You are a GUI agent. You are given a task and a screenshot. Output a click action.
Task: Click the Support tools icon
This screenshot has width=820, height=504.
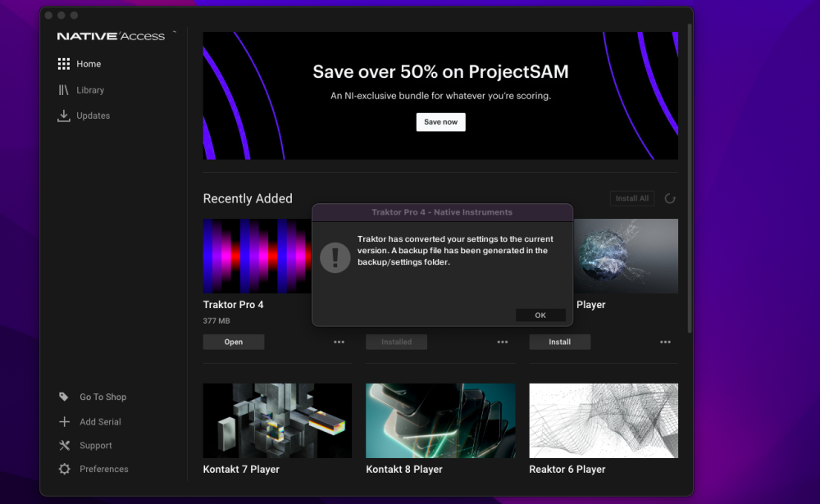pyautogui.click(x=64, y=446)
